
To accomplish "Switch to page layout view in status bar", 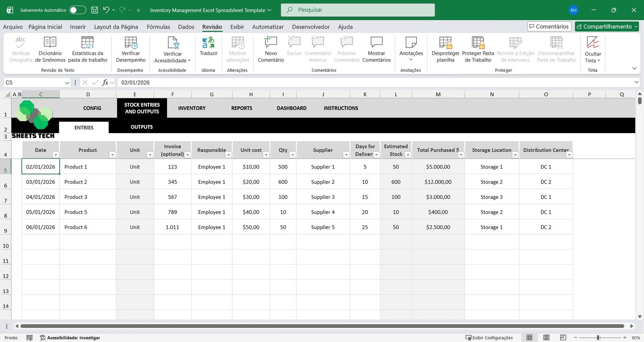I will point(546,338).
